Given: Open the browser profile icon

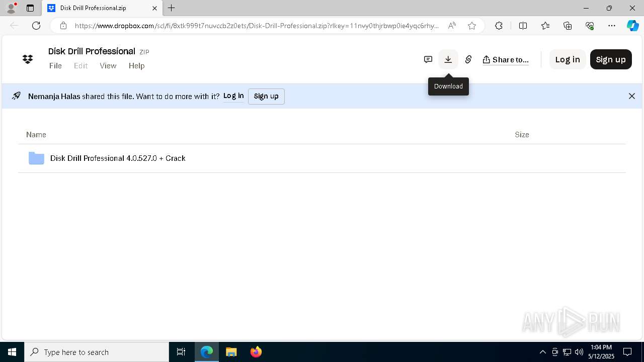Looking at the screenshot, I should [x=11, y=8].
